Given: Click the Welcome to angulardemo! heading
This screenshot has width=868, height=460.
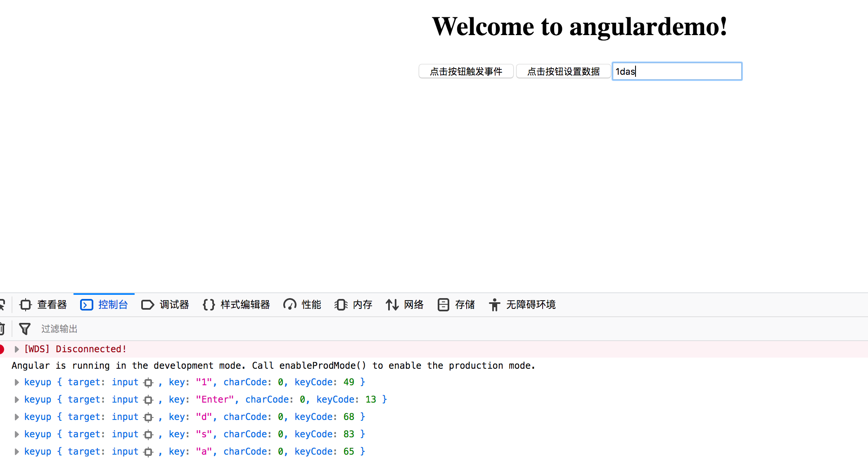Looking at the screenshot, I should [x=579, y=26].
